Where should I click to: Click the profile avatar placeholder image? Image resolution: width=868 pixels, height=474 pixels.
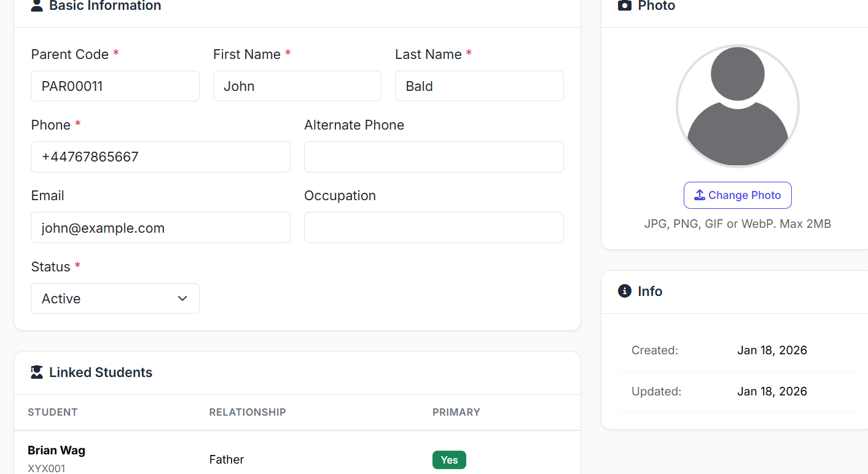click(x=737, y=106)
